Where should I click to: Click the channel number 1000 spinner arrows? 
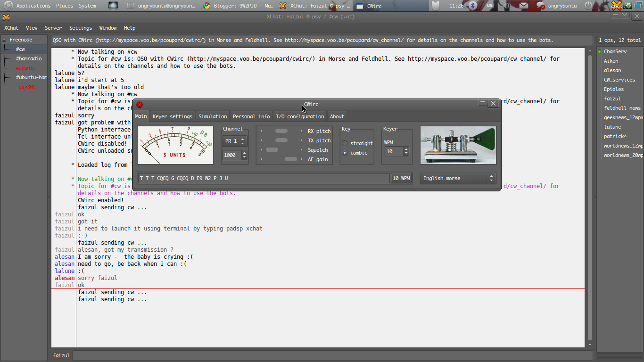coord(244,155)
